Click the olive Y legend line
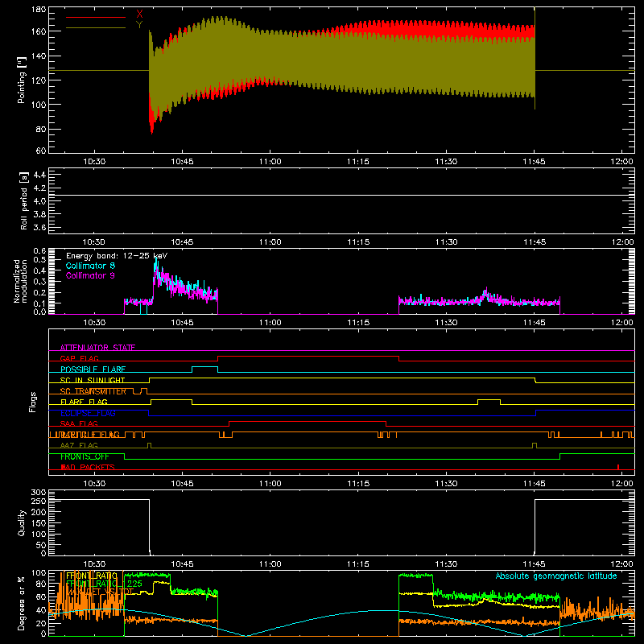This screenshot has width=644, height=644. pos(95,27)
